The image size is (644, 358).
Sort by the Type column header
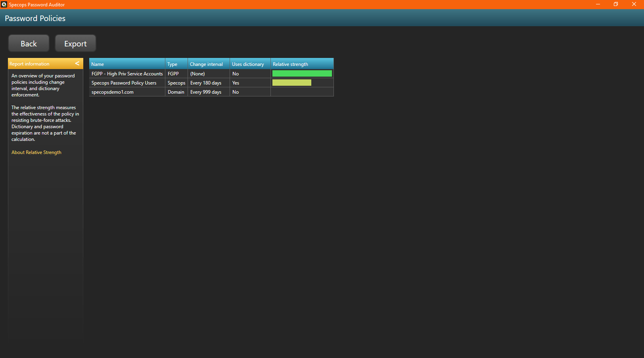pyautogui.click(x=176, y=64)
